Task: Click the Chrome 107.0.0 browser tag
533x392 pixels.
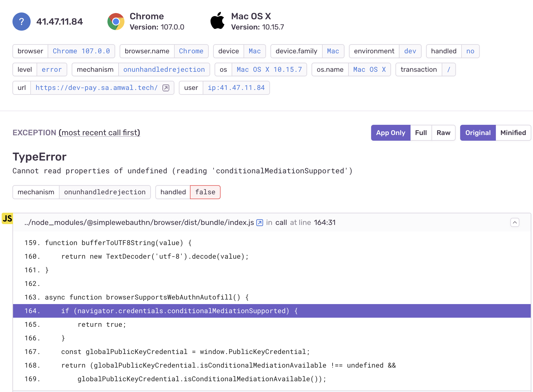Action: (81, 51)
